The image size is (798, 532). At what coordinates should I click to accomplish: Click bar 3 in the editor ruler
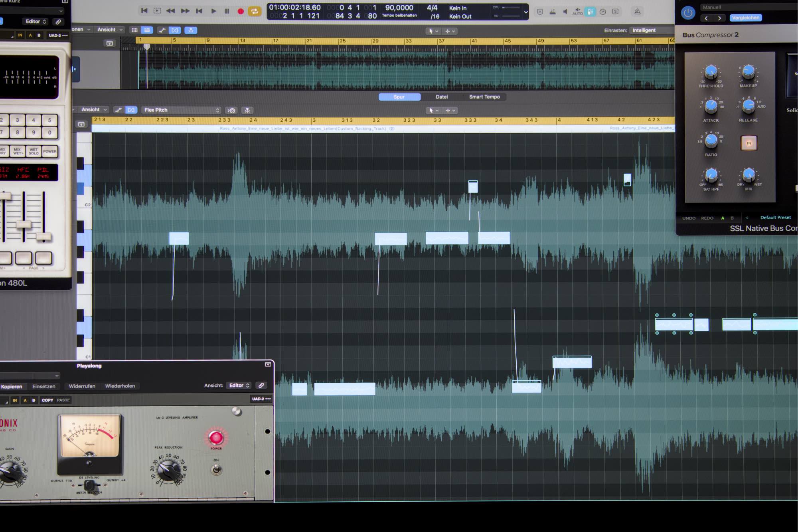pyautogui.click(x=314, y=120)
